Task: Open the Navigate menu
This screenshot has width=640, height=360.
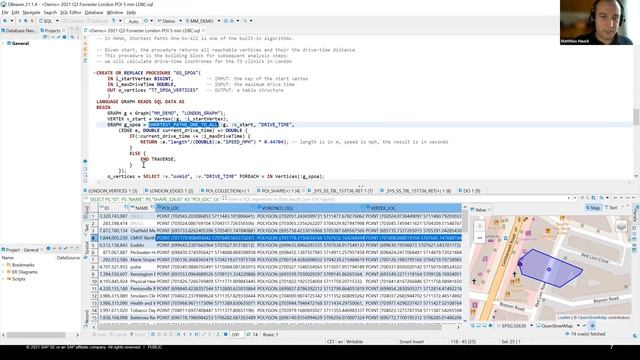Action: click(31, 13)
